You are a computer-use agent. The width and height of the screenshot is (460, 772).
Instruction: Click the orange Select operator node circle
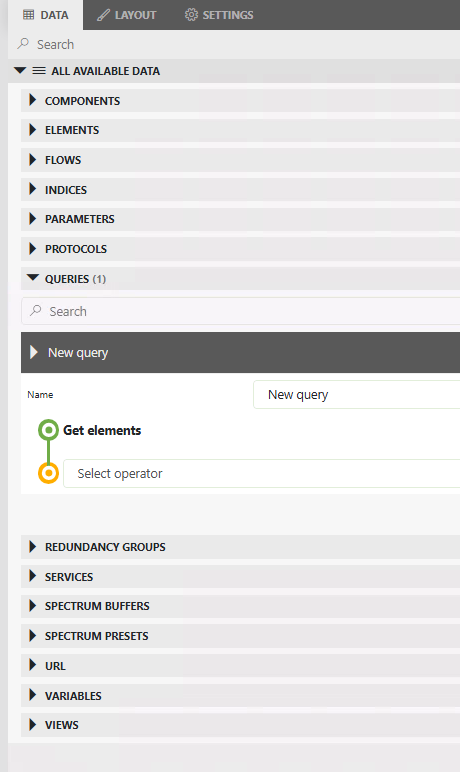48,473
